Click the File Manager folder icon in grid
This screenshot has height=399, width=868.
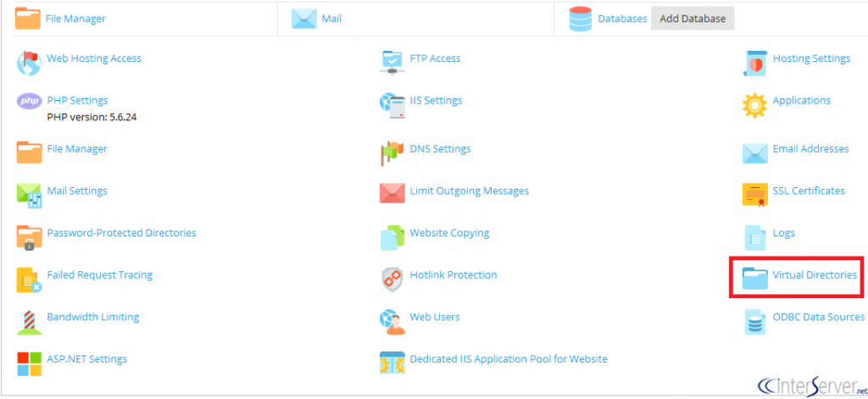click(x=30, y=152)
